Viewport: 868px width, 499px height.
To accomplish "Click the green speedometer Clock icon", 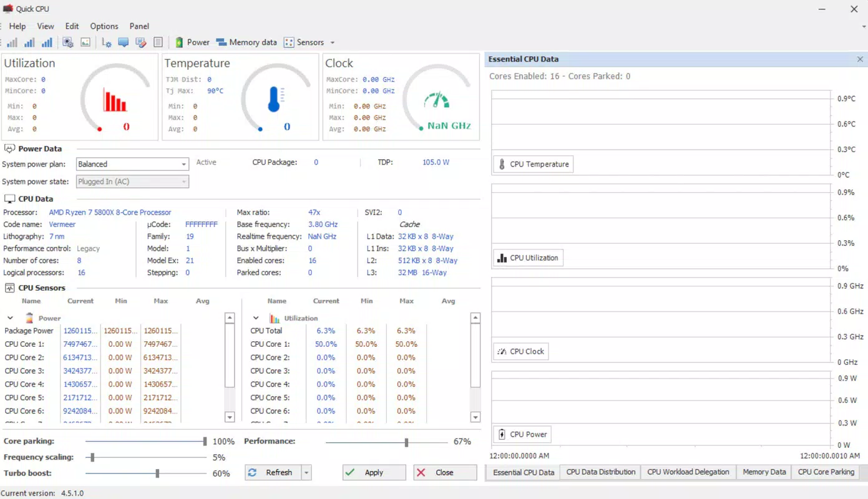I will [x=436, y=101].
